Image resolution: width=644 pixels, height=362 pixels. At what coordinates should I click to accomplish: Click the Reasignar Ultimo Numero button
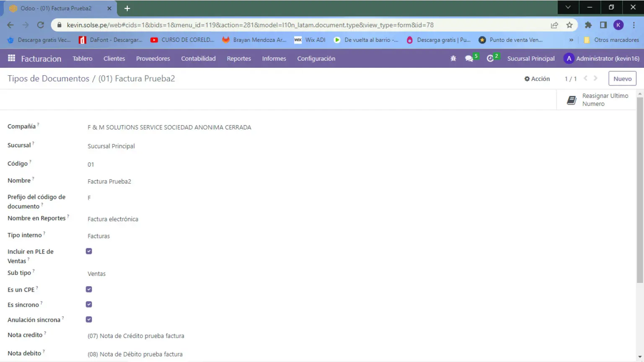(x=597, y=100)
